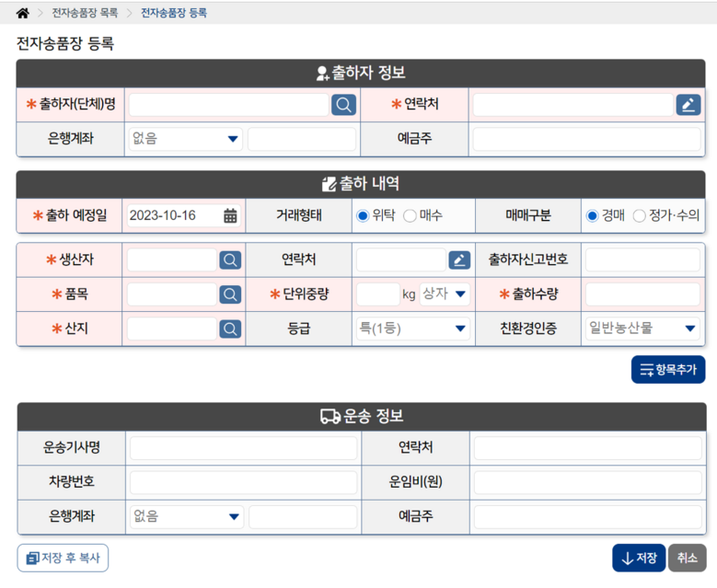Screen dimensions: 717x588
Task: Focus 출하수량 input field
Action: [x=642, y=294]
